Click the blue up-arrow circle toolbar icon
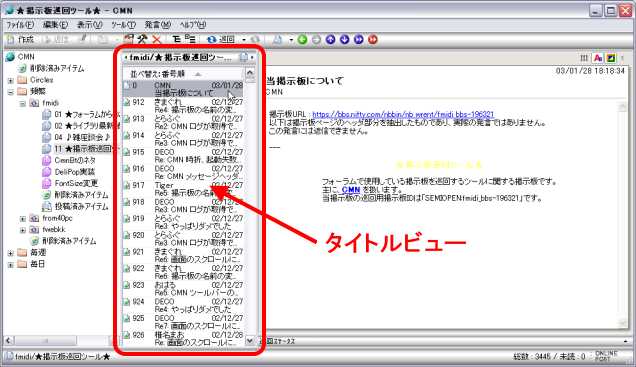The width and height of the screenshot is (636, 367). [x=331, y=39]
